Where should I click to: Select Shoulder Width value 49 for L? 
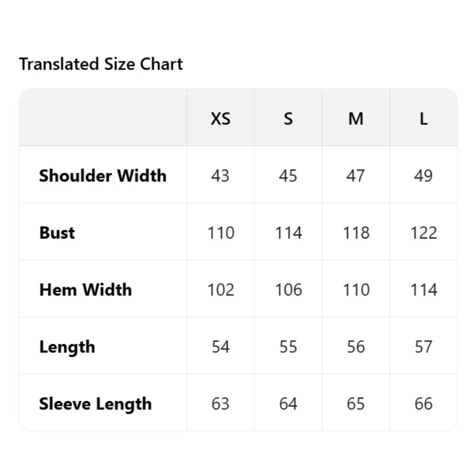[x=423, y=176]
